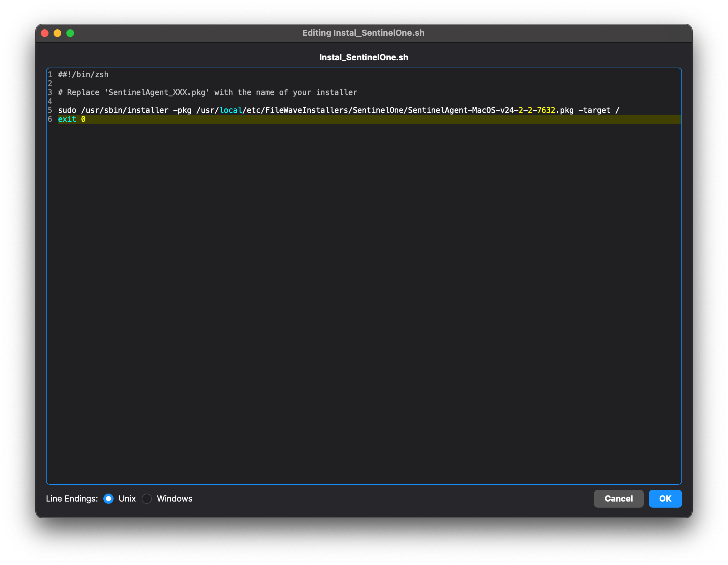Image resolution: width=728 pixels, height=565 pixels.
Task: Click the highlighted 'exit 0' line
Action: [369, 119]
